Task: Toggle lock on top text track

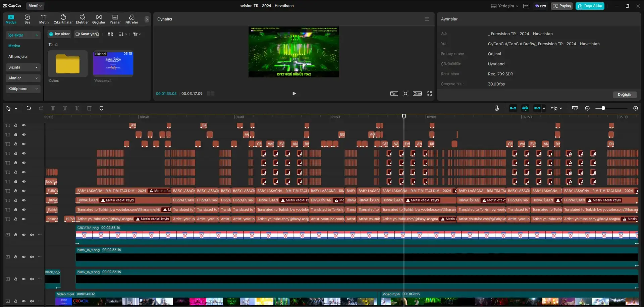Action: click(15, 125)
